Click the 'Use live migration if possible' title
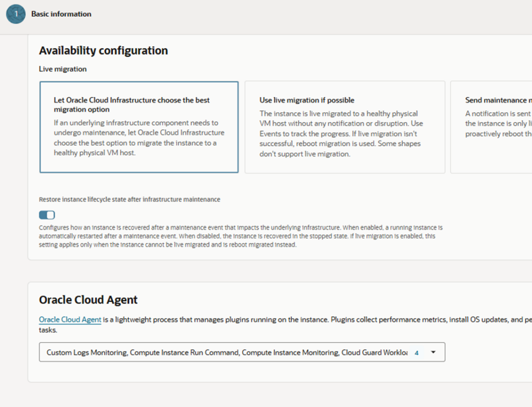Screen dimensions: 532x407 point(307,100)
